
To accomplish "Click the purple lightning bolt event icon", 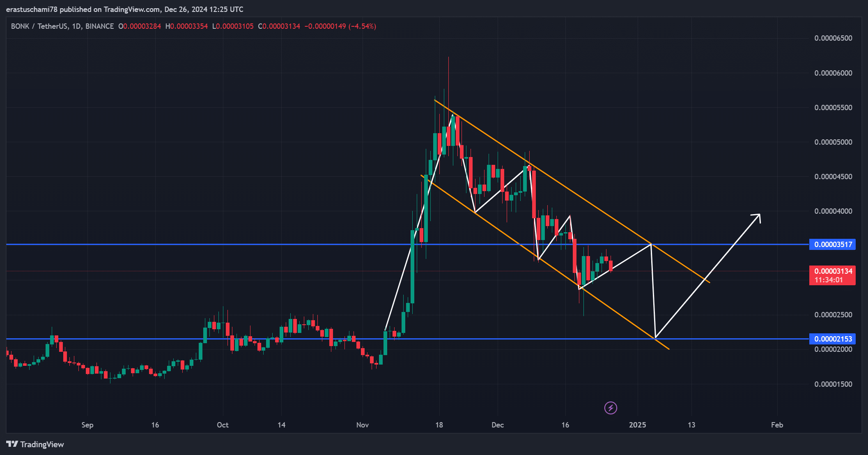I will click(611, 408).
